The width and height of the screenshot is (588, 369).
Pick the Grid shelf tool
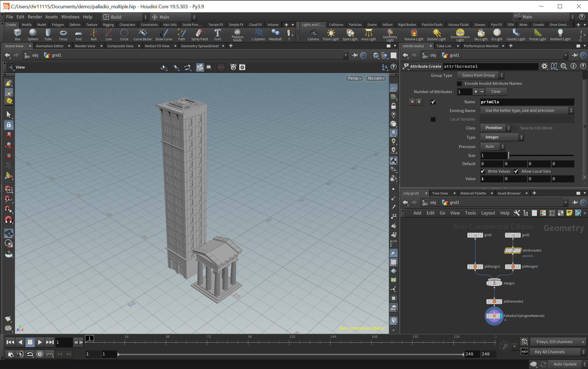click(x=78, y=35)
